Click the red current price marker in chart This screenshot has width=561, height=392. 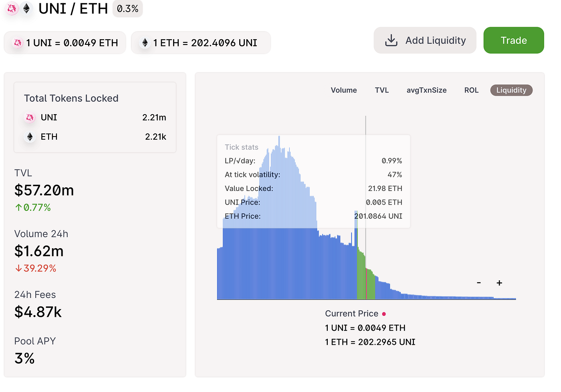366,284
